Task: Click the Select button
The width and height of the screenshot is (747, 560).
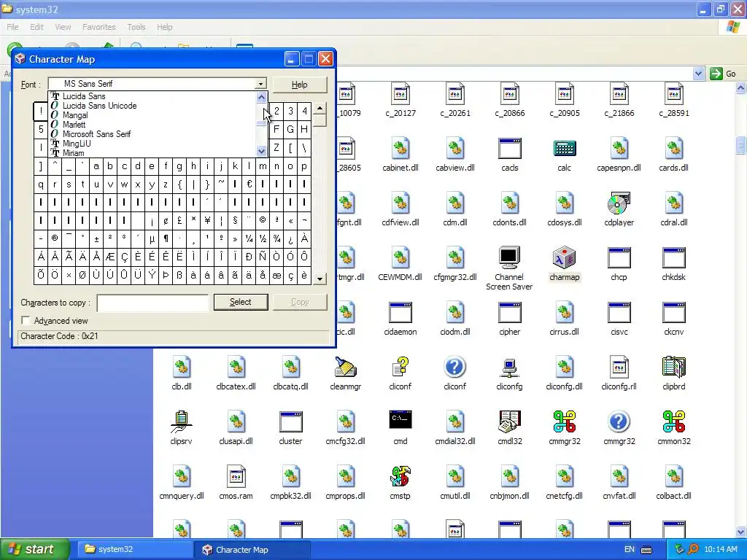Action: tap(241, 302)
